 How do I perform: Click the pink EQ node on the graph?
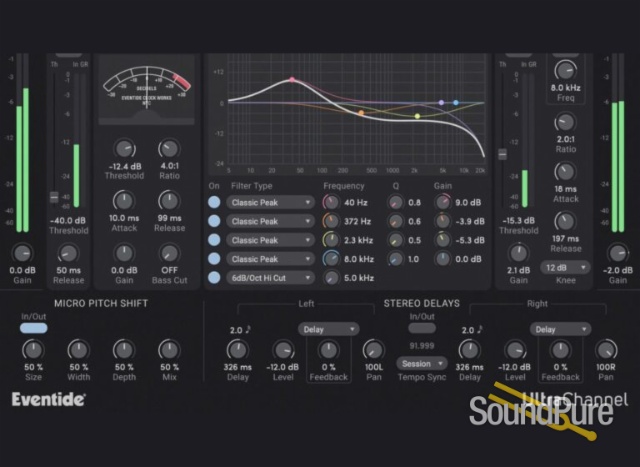point(292,80)
